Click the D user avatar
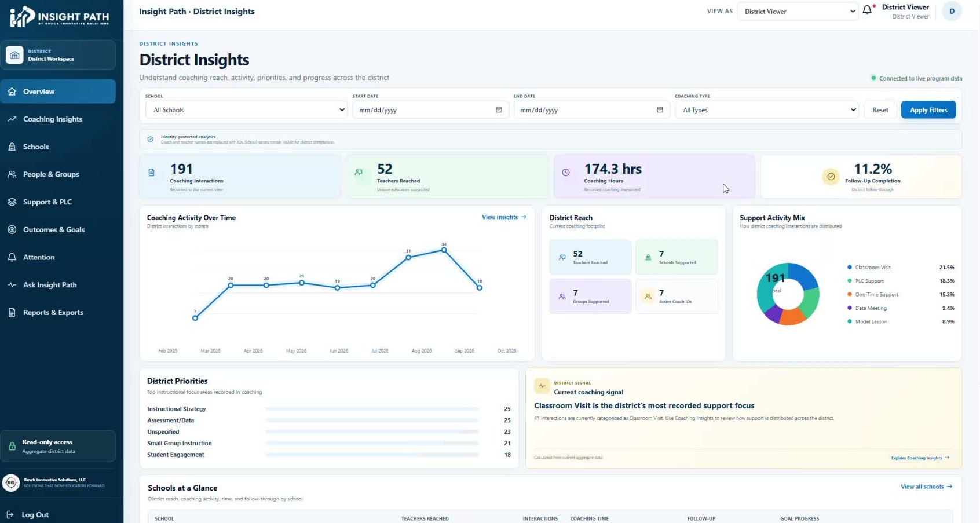The height and width of the screenshot is (523, 980). (952, 12)
